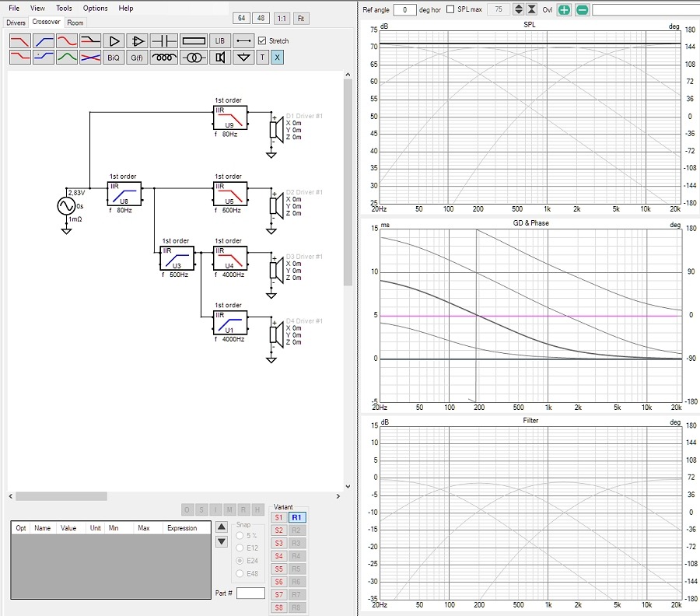The height and width of the screenshot is (616, 700).
Task: Add a buffer triangle amplifier block
Action: point(114,41)
